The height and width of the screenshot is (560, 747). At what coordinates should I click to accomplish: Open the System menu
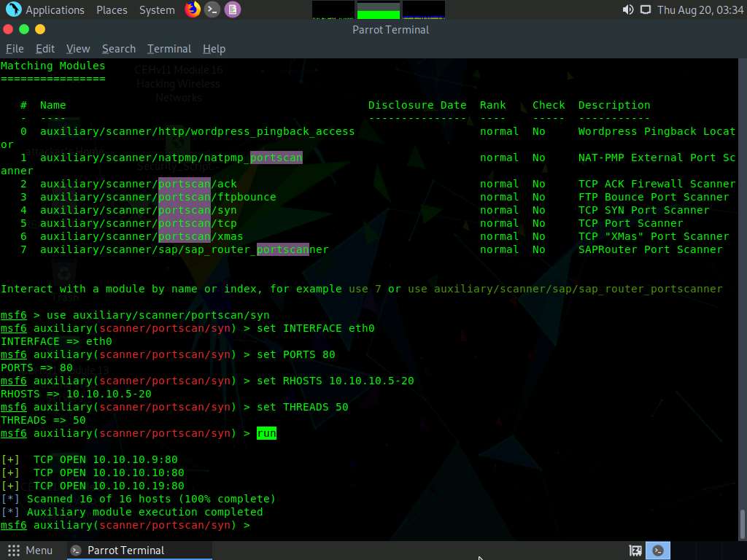point(157,10)
